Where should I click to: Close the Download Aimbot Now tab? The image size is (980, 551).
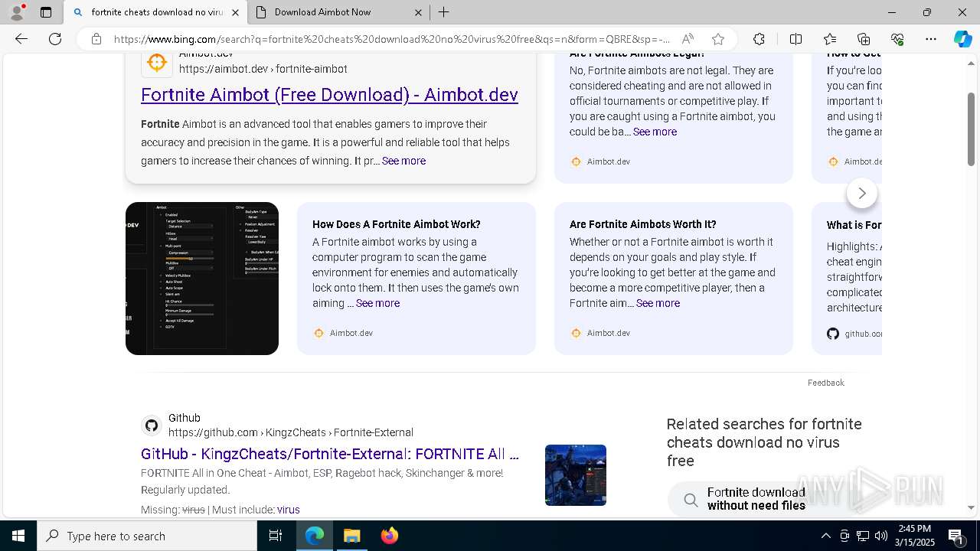pyautogui.click(x=418, y=12)
